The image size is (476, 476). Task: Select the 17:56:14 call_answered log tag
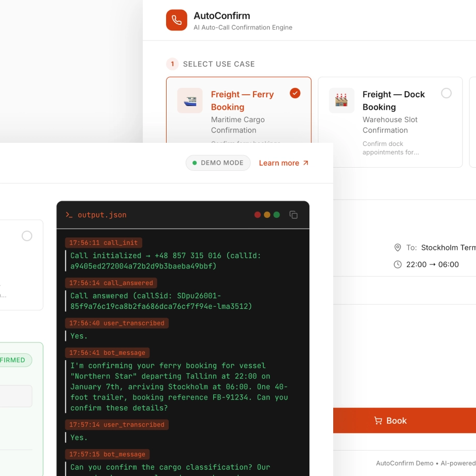coord(111,283)
